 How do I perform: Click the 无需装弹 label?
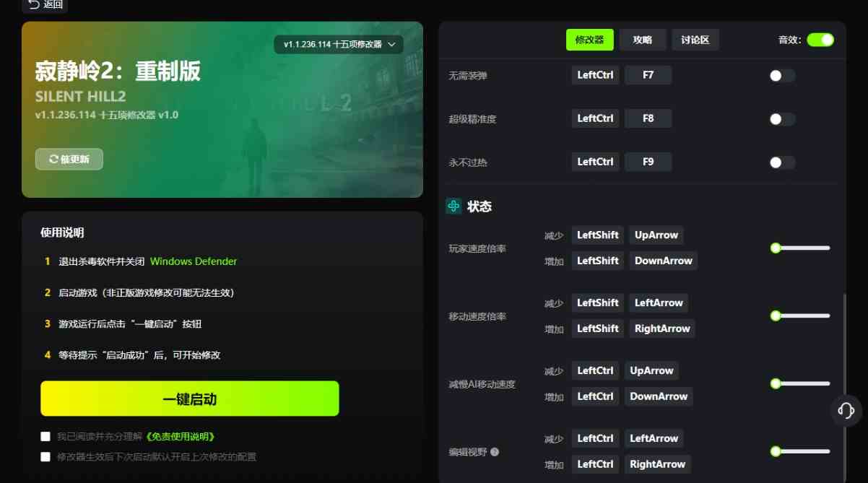[x=468, y=76]
